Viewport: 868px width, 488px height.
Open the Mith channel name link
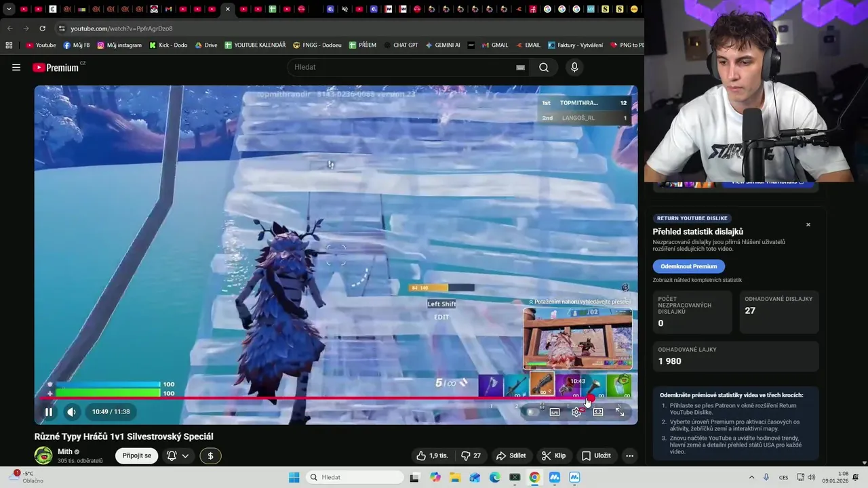click(x=65, y=451)
